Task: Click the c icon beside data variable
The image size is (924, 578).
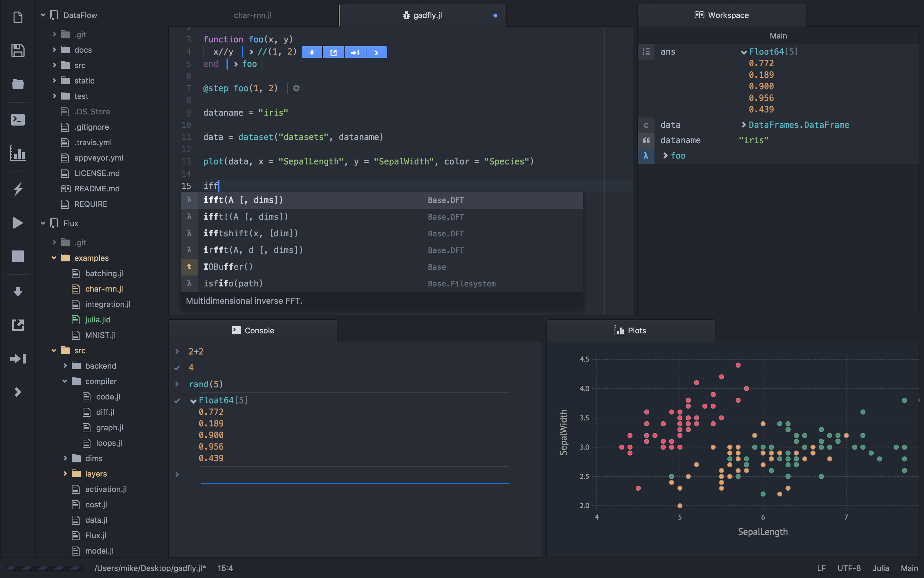Action: (x=646, y=125)
